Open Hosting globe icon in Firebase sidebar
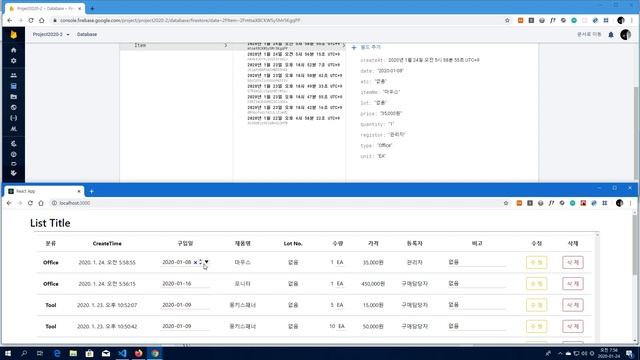This screenshot has height=360, width=640. coord(13,107)
